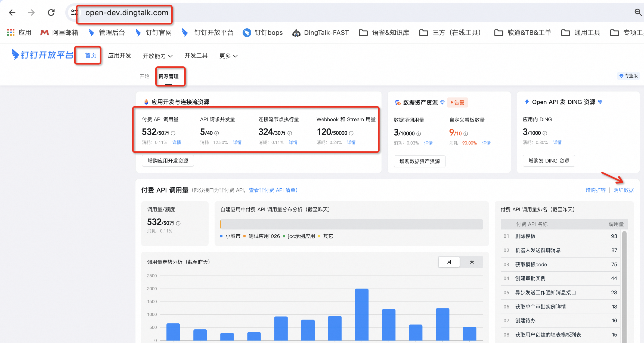Open 软通&TB&工单 bookmark folder
The image size is (644, 343).
tap(522, 33)
